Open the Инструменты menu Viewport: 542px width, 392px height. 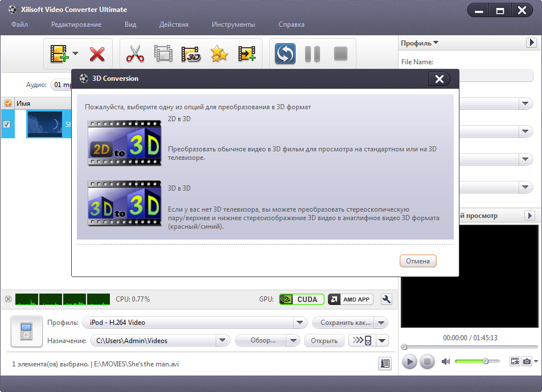(233, 24)
